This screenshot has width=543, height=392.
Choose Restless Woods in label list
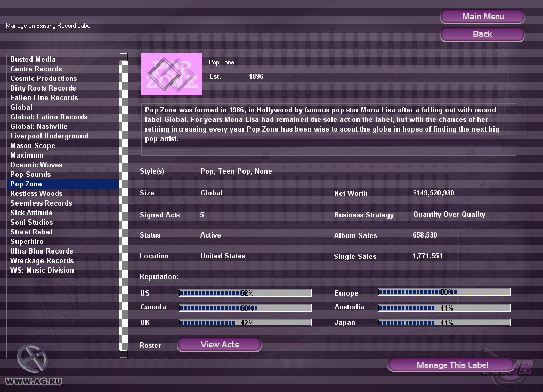point(36,194)
